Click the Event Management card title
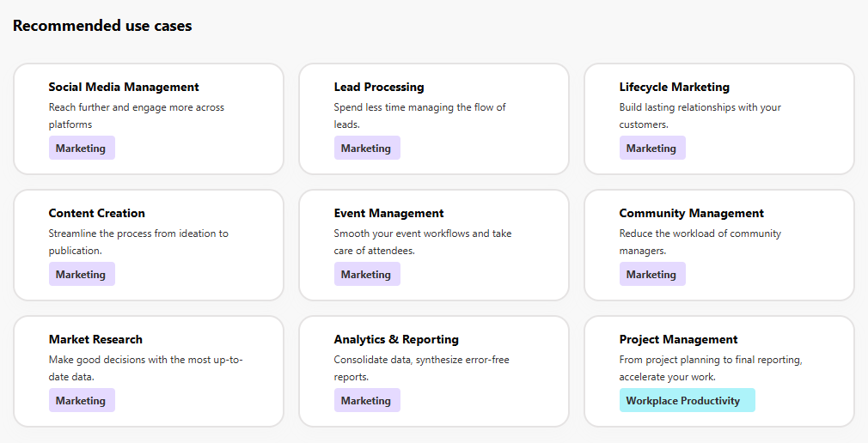The height and width of the screenshot is (443, 868). click(388, 213)
